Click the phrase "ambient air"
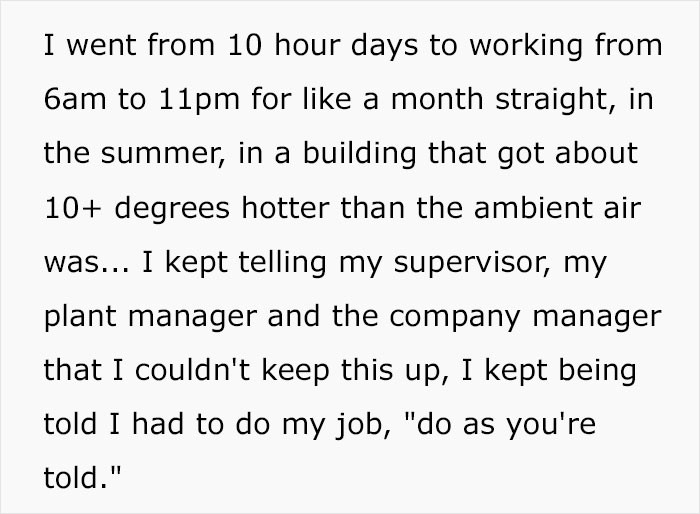This screenshot has width=700, height=514. [557, 208]
